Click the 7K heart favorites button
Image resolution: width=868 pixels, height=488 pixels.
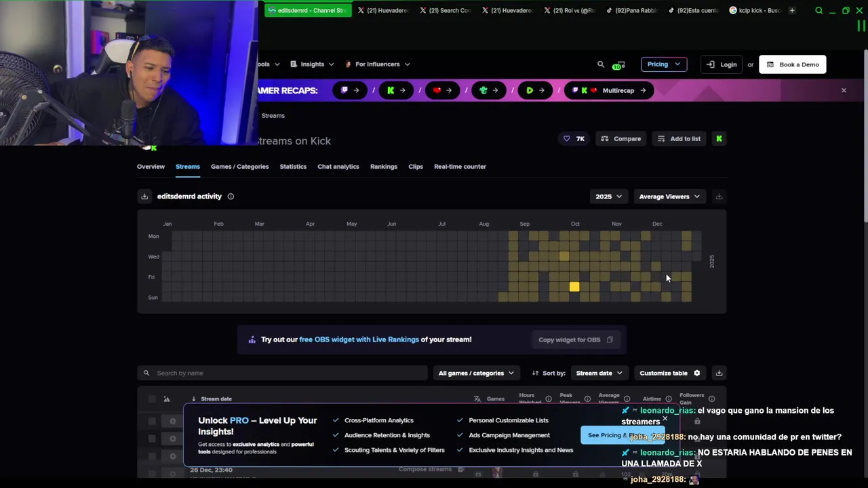tap(574, 138)
